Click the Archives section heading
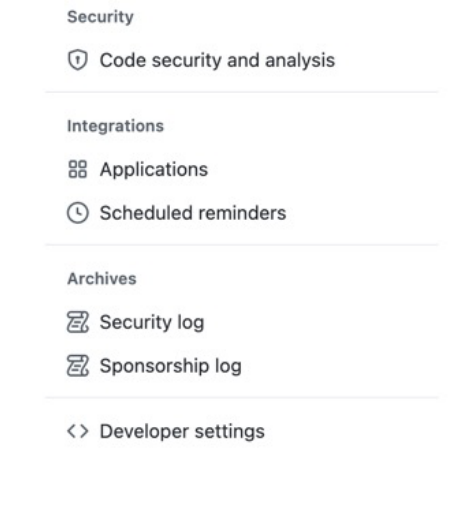Image resolution: width=469 pixels, height=507 pixels. tap(102, 279)
